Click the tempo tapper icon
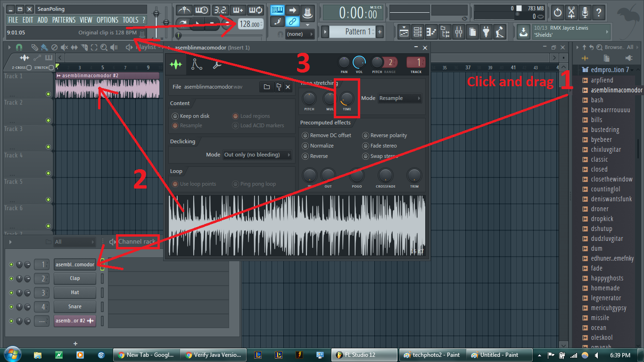 pyautogui.click(x=500, y=32)
